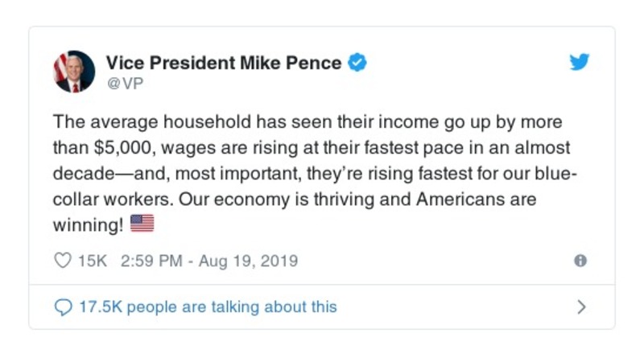Click the gray info circle icon
The height and width of the screenshot is (358, 644).
(x=580, y=261)
